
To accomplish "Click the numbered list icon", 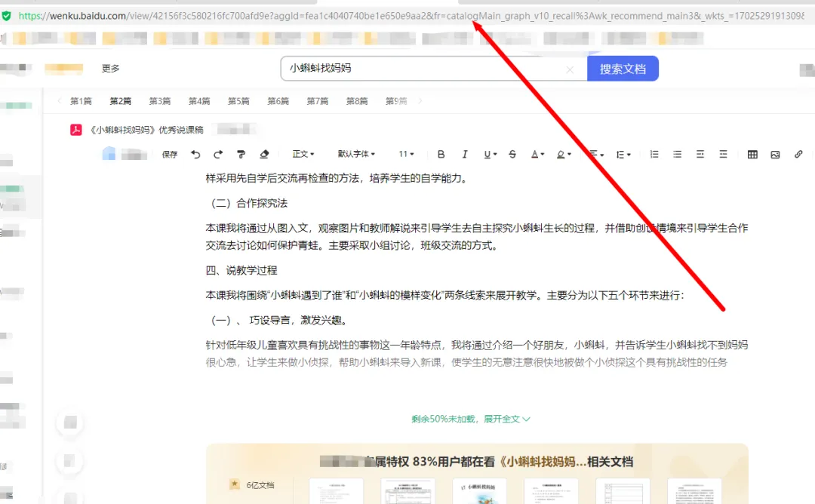I will point(654,154).
